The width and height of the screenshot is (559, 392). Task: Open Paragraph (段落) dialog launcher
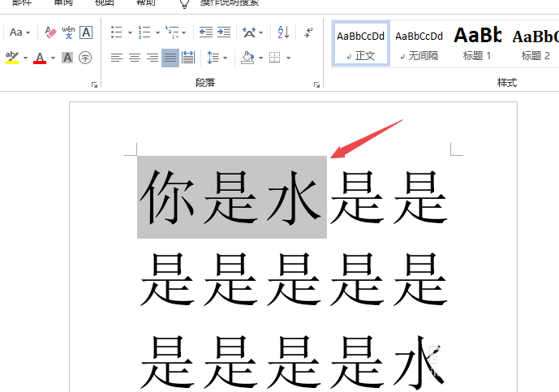coord(316,84)
